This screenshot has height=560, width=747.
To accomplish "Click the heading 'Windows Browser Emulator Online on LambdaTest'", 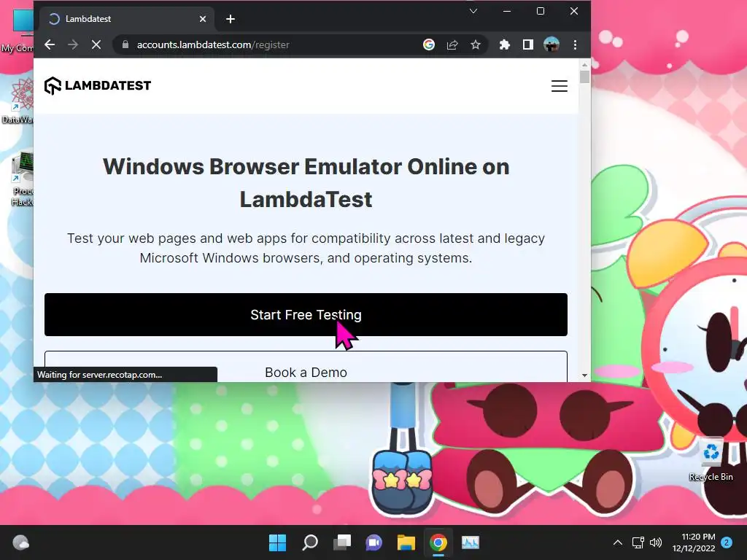I will click(306, 183).
